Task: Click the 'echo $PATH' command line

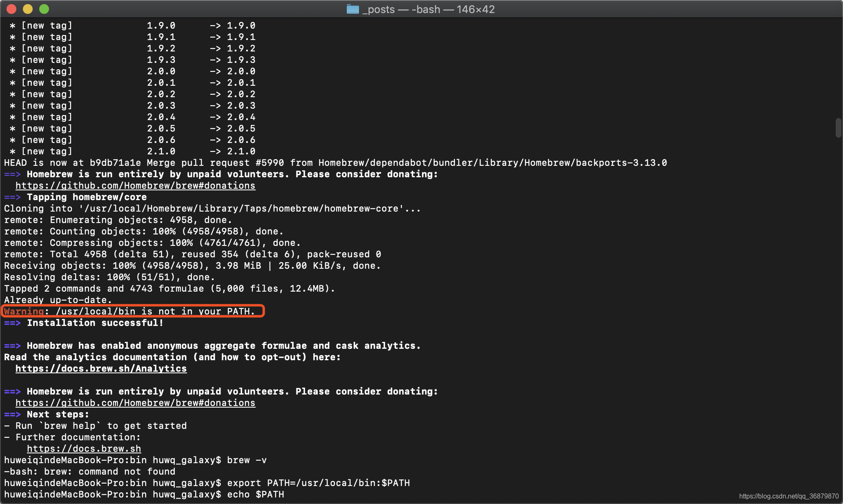Action: (x=255, y=495)
